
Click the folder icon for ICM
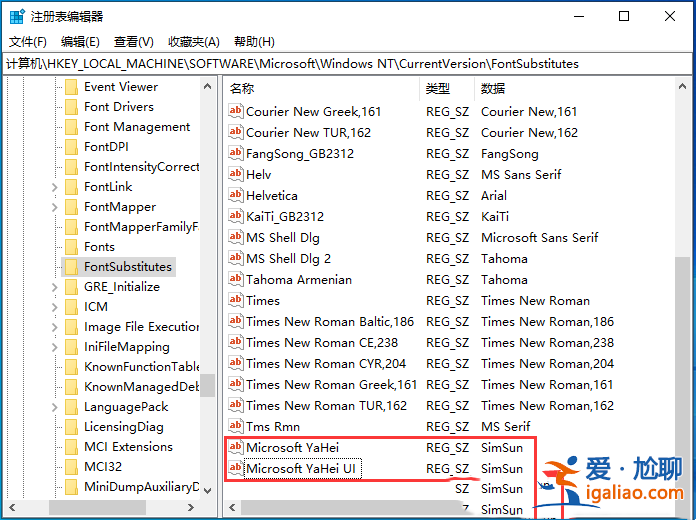[x=71, y=306]
